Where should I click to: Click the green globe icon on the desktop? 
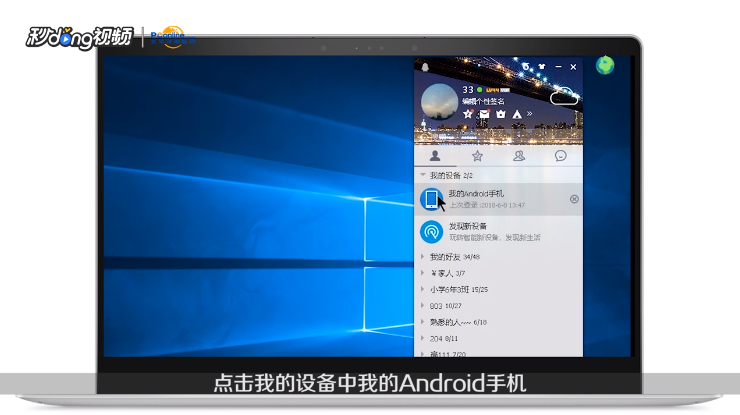tap(605, 65)
